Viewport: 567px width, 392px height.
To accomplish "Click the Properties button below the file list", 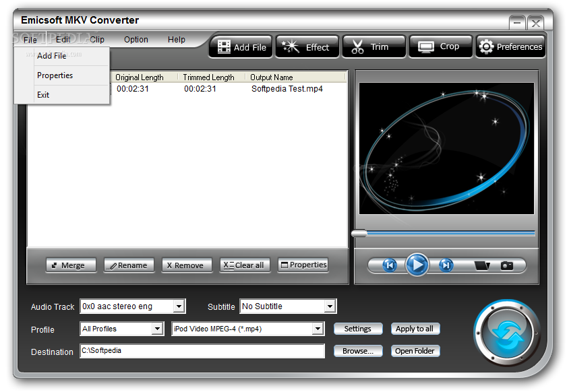I will [x=303, y=265].
